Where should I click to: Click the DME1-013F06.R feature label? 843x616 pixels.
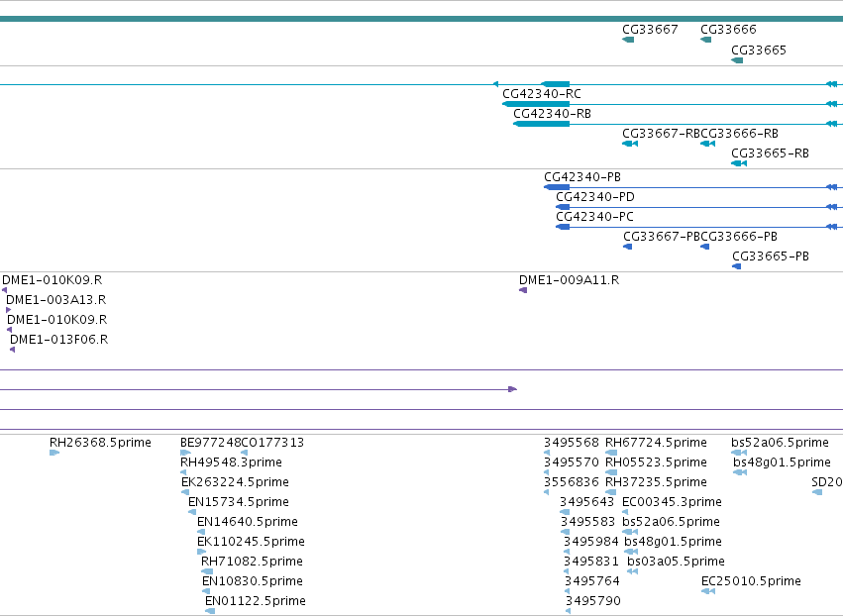[59, 341]
